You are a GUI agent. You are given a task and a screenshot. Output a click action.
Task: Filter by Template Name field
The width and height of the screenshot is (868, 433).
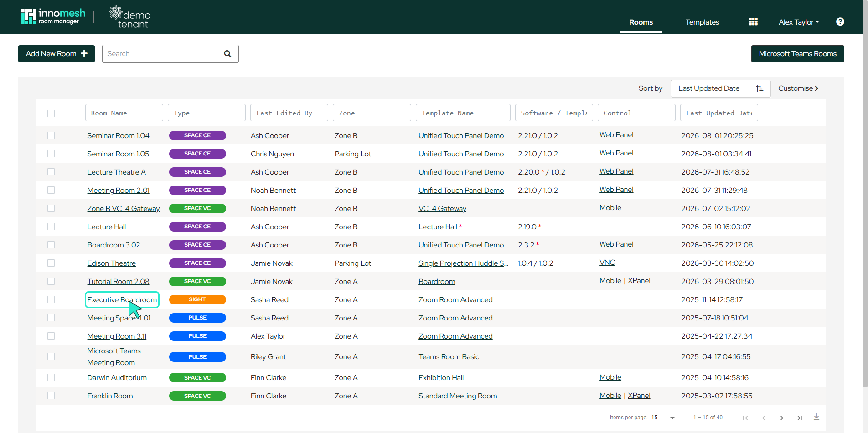pos(463,113)
